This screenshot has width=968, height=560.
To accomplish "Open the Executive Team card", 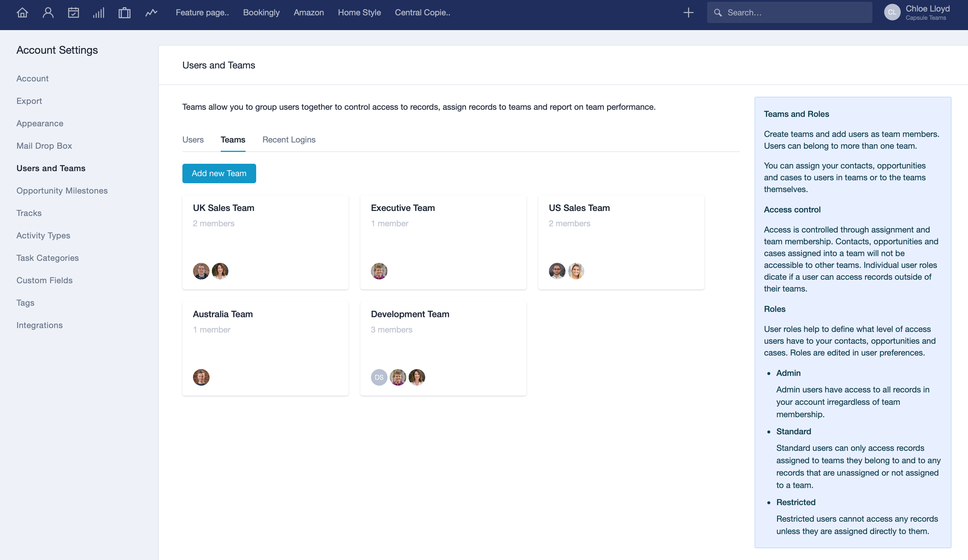I will pos(403,208).
